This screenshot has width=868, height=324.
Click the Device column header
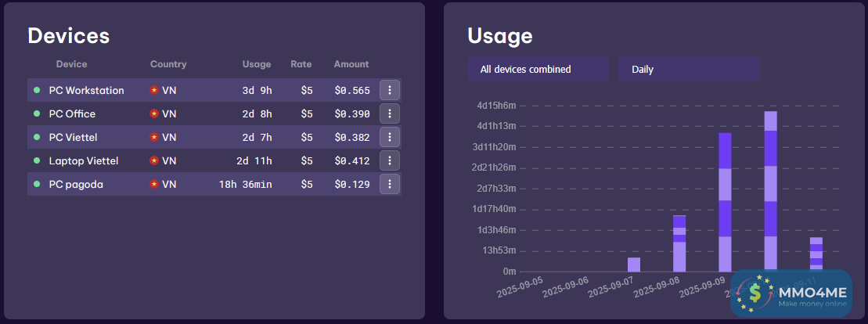point(72,64)
